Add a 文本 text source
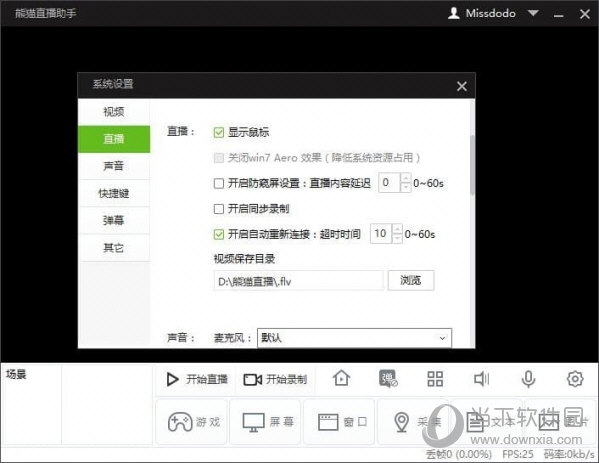Image resolution: width=599 pixels, height=463 pixels. 487,422
